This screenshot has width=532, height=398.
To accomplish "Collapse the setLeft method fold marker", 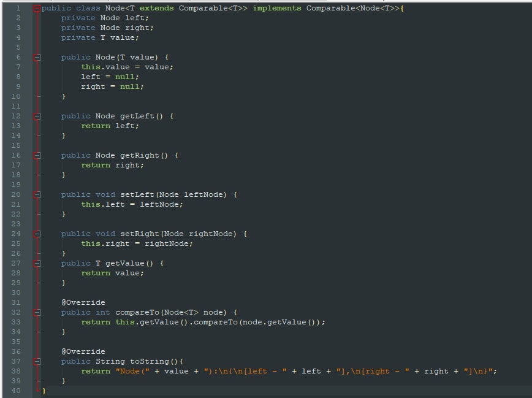I will (37, 195).
